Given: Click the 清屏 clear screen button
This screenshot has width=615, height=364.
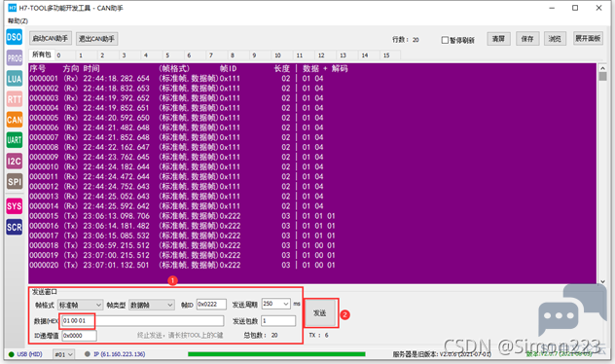Looking at the screenshot, I should [498, 38].
